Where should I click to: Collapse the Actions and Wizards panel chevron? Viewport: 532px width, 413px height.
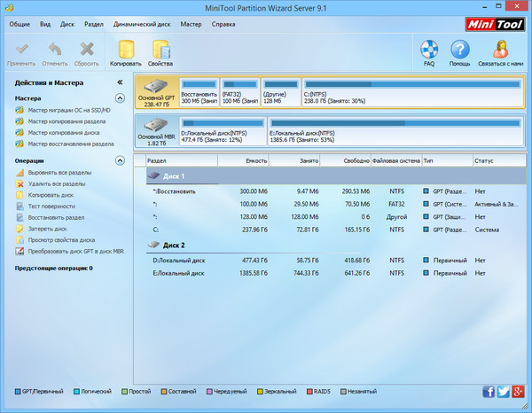click(120, 82)
